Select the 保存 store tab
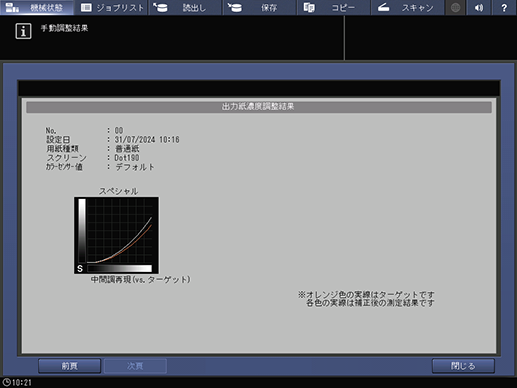The height and width of the screenshot is (388, 517). pos(259,7)
